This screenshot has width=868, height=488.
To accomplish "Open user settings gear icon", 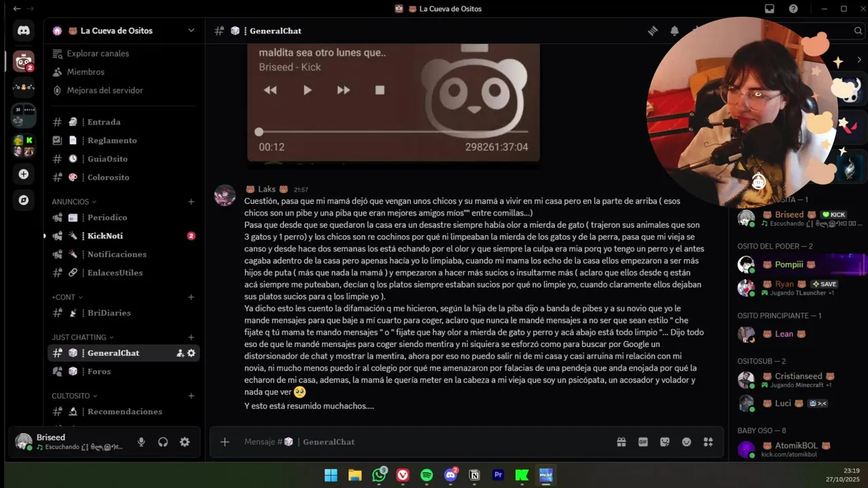I will [184, 442].
